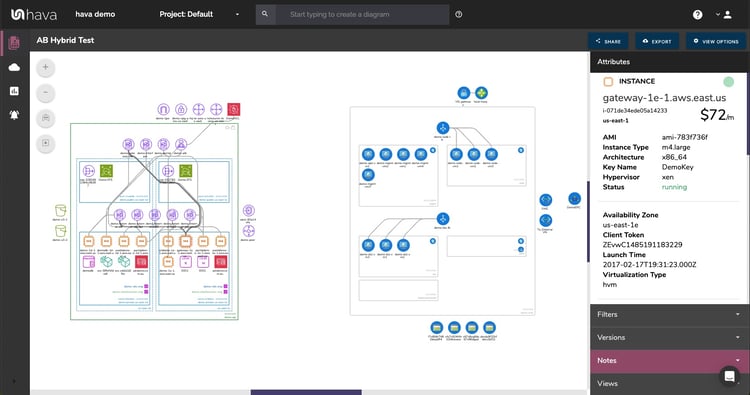The width and height of the screenshot is (750, 395).
Task: Select purple lock gateway icon in AWS diagram
Action: pos(181,110)
